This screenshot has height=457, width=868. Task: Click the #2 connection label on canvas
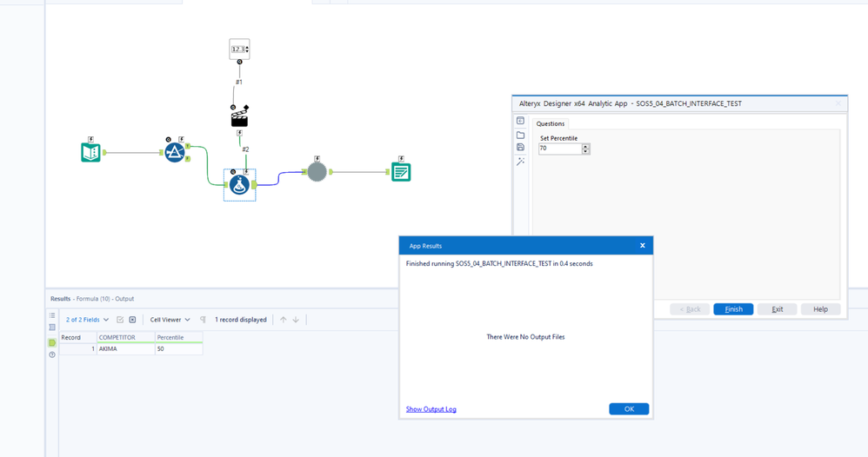point(245,149)
